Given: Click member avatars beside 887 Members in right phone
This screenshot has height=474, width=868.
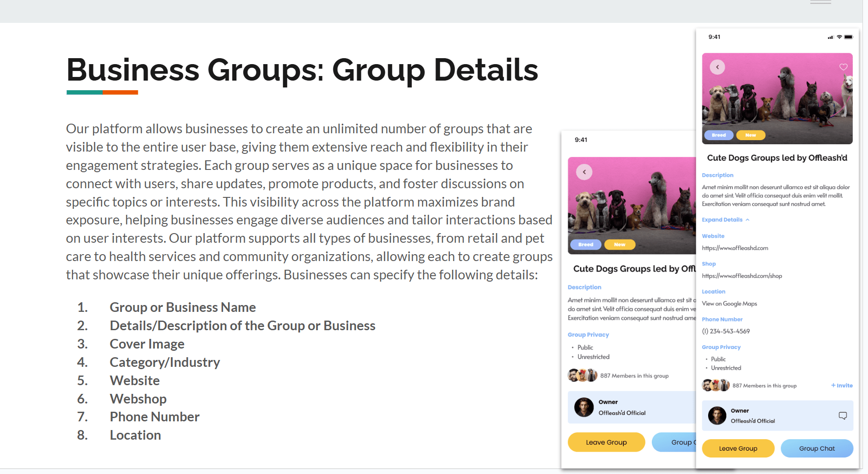Looking at the screenshot, I should (x=716, y=385).
